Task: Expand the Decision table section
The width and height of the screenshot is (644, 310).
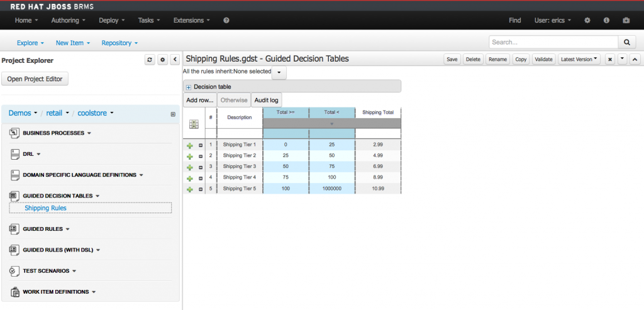Action: 189,87
